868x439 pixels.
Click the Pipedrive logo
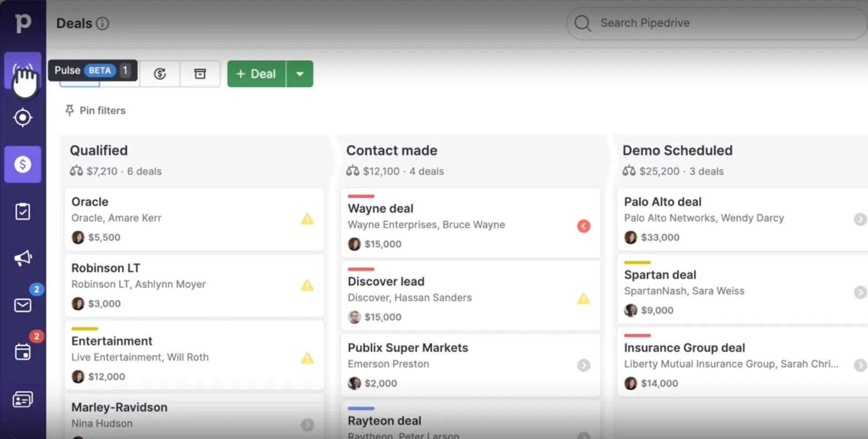(23, 23)
